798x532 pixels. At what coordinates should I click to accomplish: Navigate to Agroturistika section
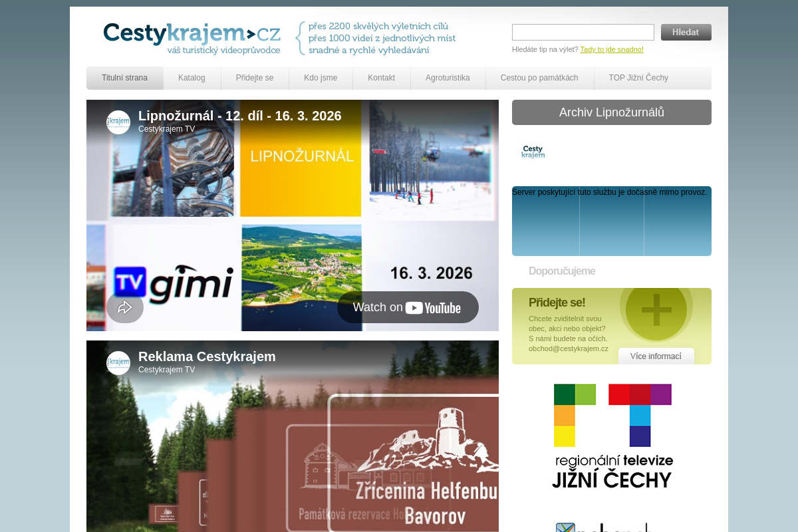click(x=448, y=78)
